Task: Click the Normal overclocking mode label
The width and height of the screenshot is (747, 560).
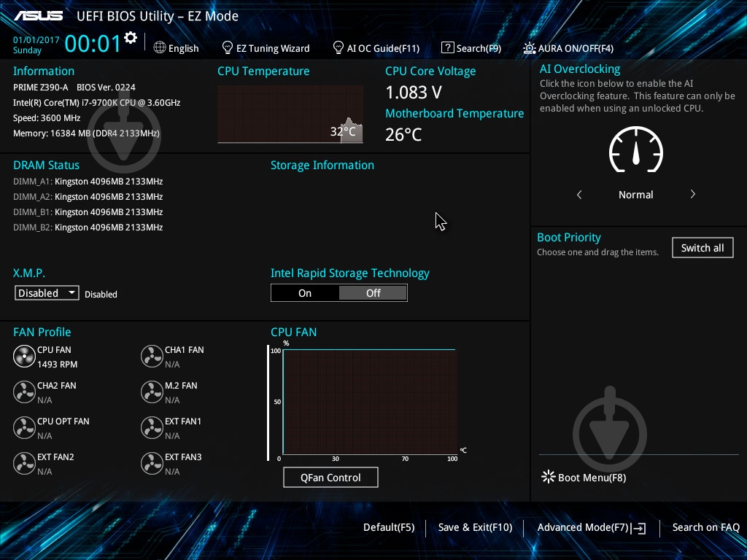Action: pos(636,194)
